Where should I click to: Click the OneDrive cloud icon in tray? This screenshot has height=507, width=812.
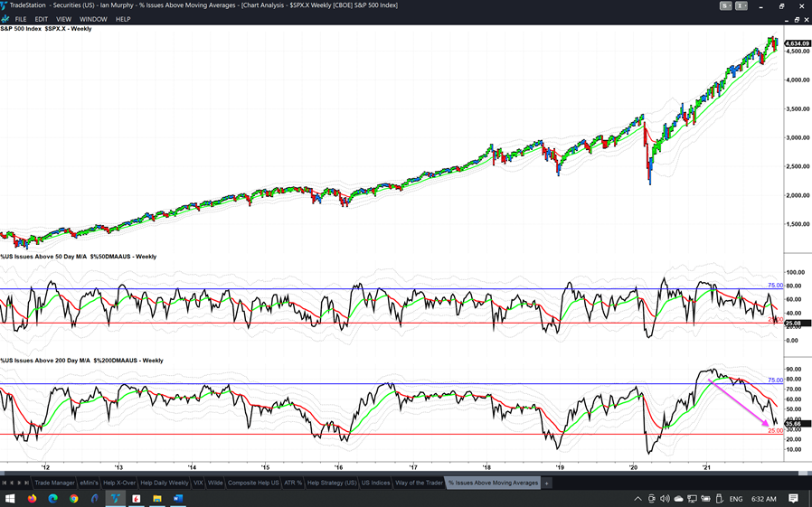(x=678, y=498)
